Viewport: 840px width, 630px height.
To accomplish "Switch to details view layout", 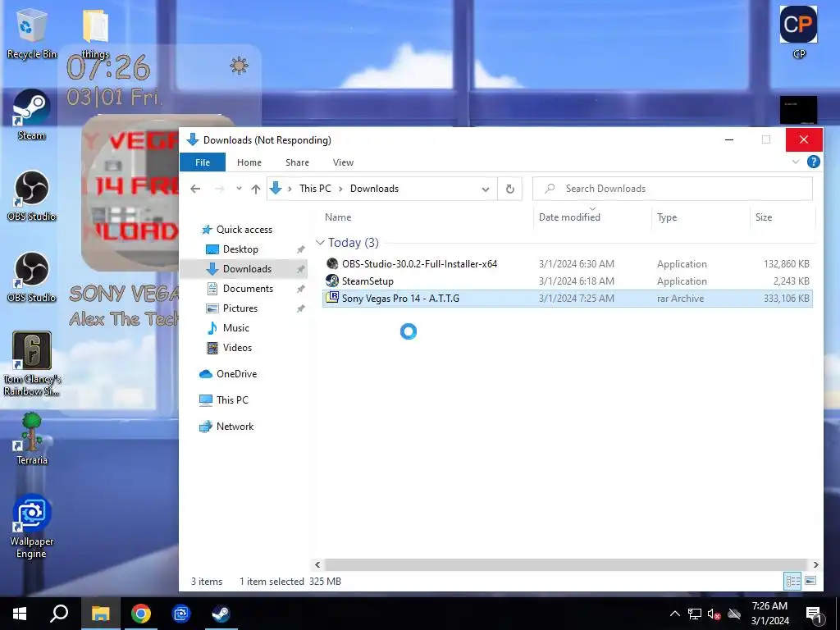I will (x=793, y=581).
